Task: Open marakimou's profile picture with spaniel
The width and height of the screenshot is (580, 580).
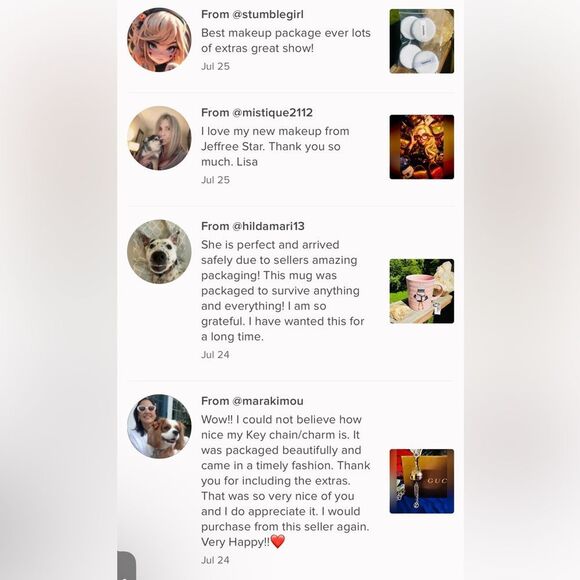Action: click(159, 426)
